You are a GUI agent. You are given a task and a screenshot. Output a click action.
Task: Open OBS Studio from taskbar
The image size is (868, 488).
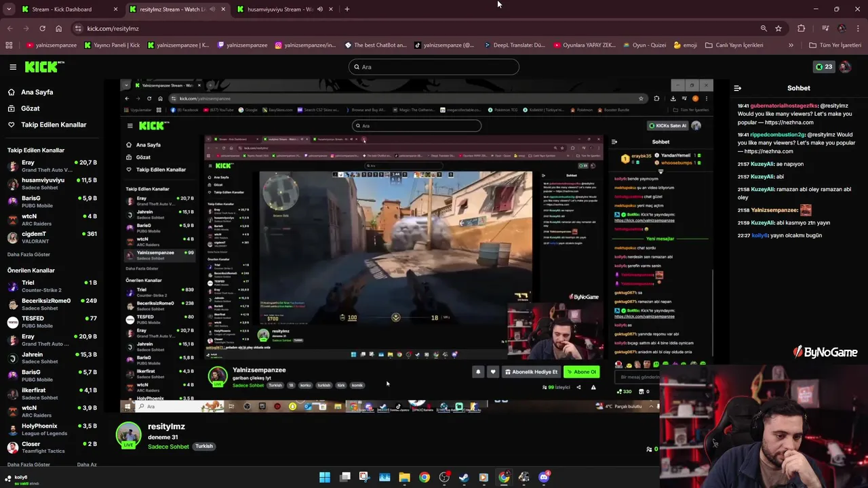click(444, 477)
